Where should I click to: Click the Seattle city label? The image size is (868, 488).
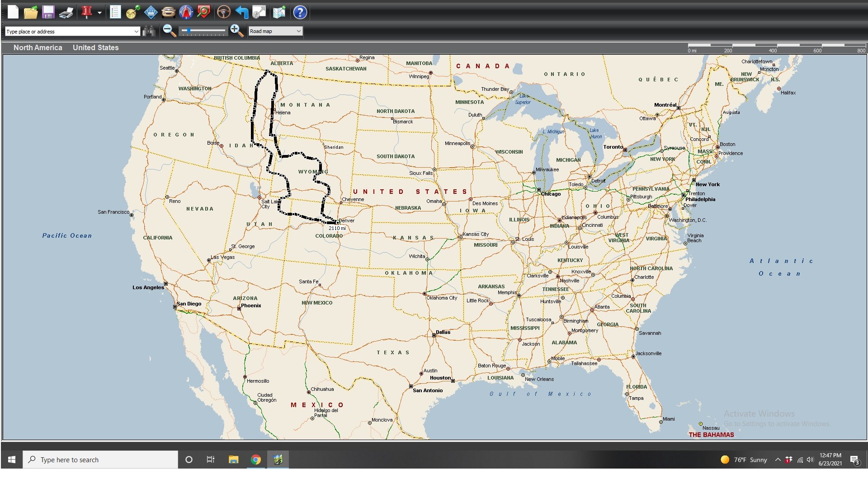point(167,68)
